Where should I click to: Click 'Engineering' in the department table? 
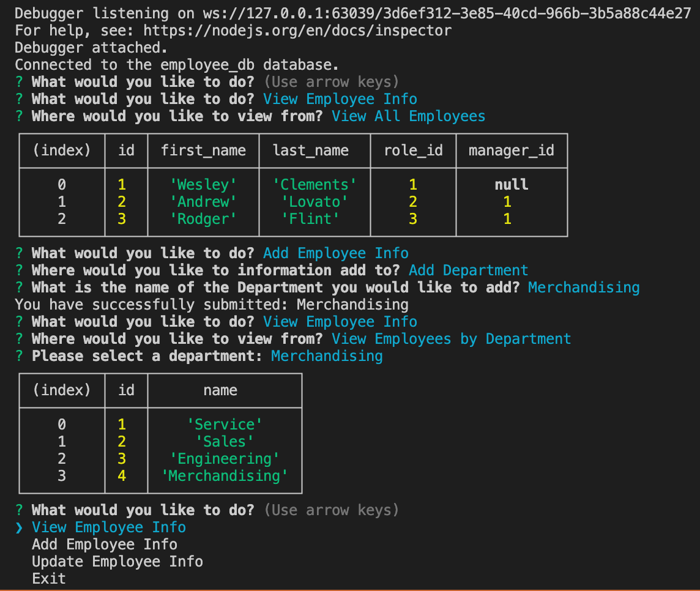[x=225, y=458]
